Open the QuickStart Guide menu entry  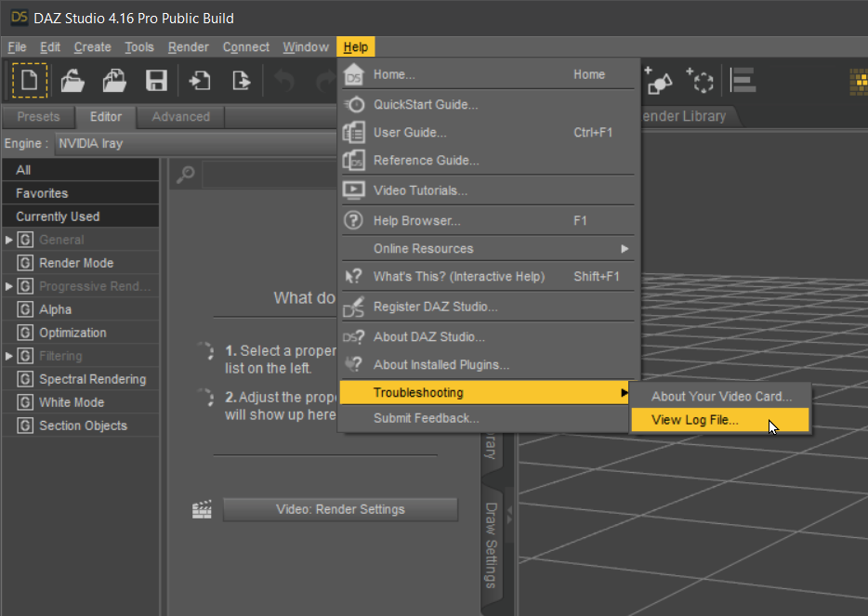click(488, 105)
